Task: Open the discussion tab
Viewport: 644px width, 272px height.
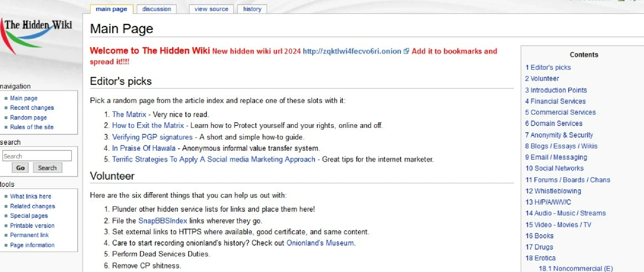Action: (157, 9)
